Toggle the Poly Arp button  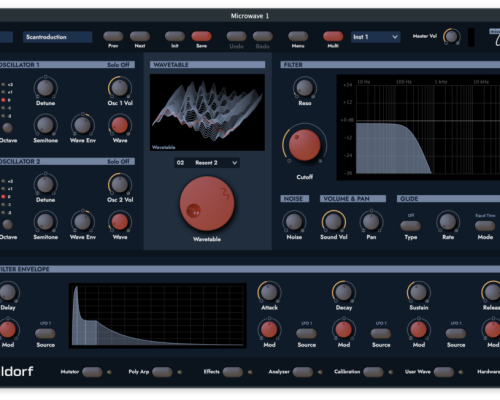click(x=162, y=372)
